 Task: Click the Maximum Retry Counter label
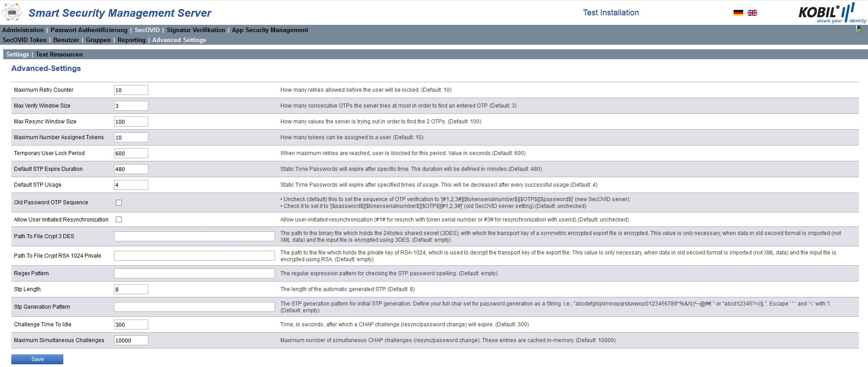(x=43, y=90)
